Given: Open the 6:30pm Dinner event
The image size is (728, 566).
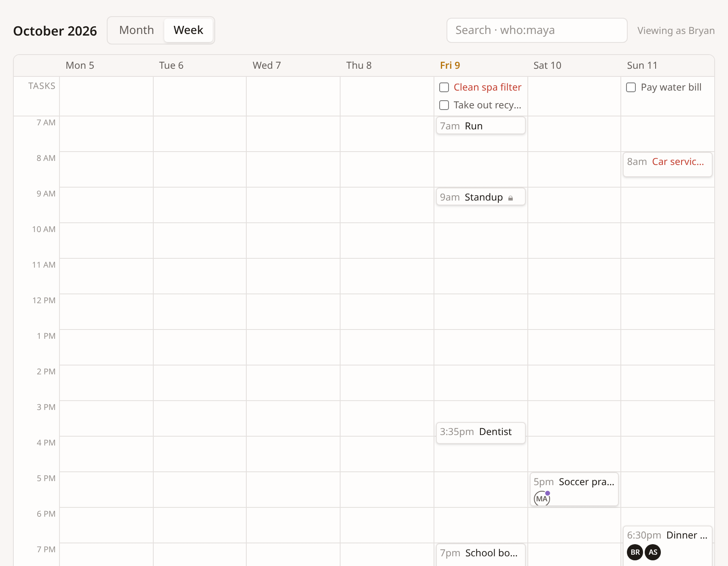Looking at the screenshot, I should 668,546.
